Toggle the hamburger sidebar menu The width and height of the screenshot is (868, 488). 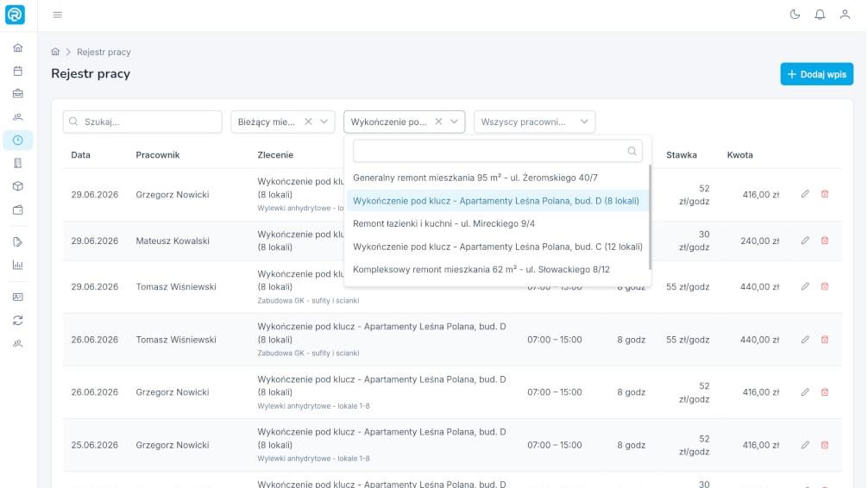(58, 15)
